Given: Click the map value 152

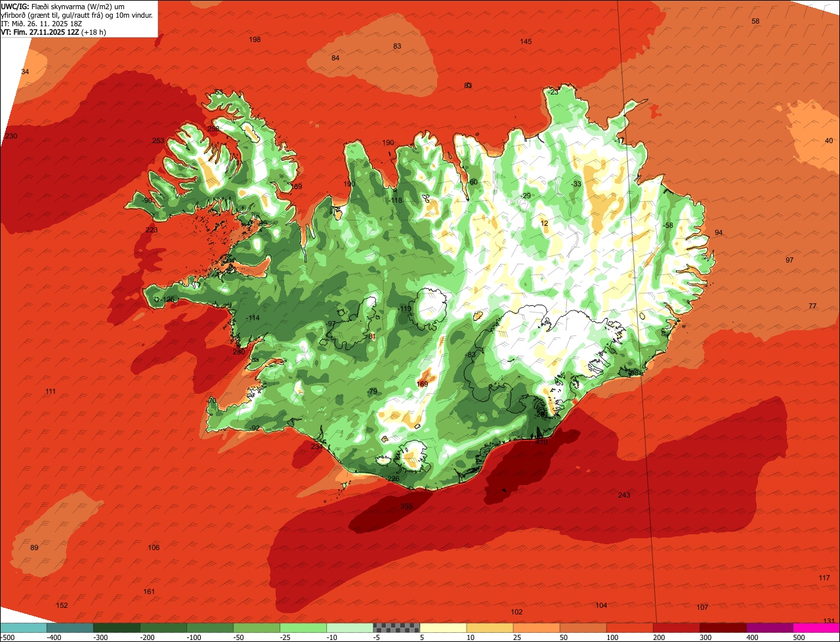Looking at the screenshot, I should click(x=62, y=606).
